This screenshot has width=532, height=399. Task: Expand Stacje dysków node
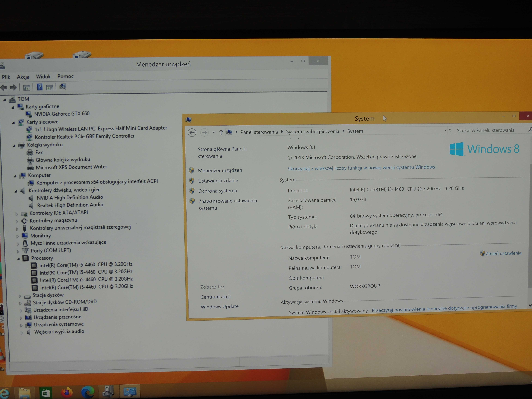pyautogui.click(x=20, y=296)
